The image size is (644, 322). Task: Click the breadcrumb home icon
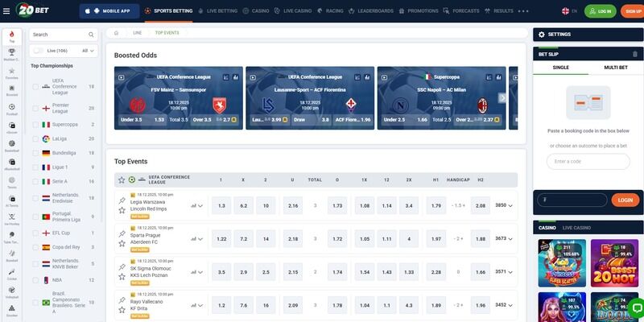[x=116, y=33]
